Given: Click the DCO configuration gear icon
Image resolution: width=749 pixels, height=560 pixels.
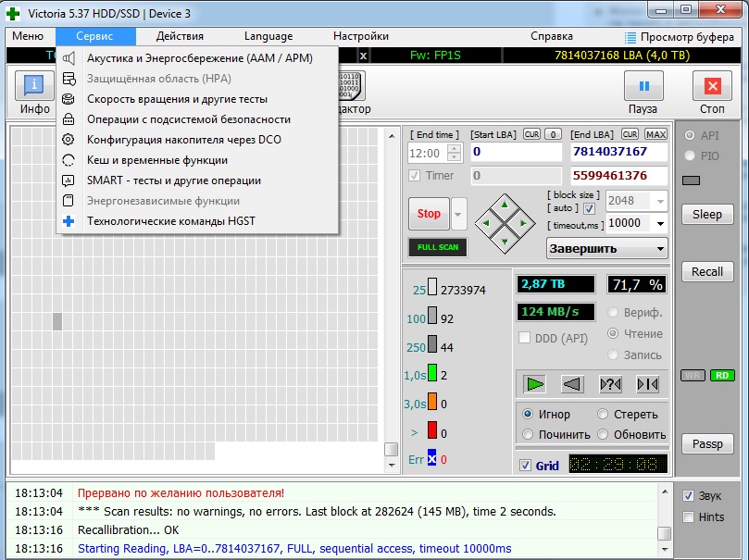Looking at the screenshot, I should click(x=69, y=140).
